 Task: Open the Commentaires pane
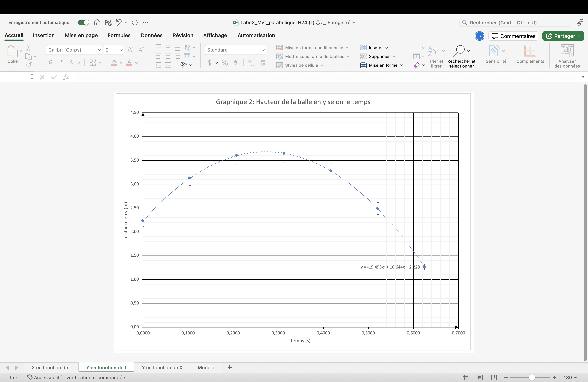click(513, 36)
